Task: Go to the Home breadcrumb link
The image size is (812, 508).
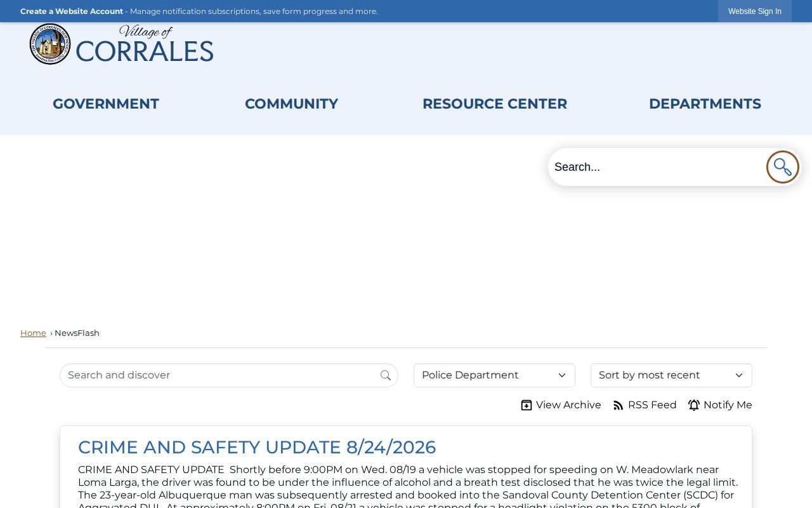Action: (x=33, y=333)
